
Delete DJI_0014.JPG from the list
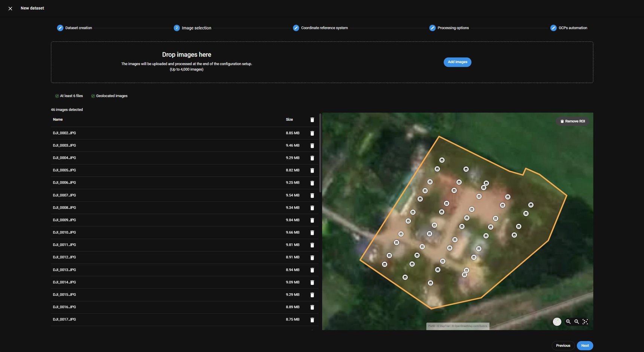312,282
